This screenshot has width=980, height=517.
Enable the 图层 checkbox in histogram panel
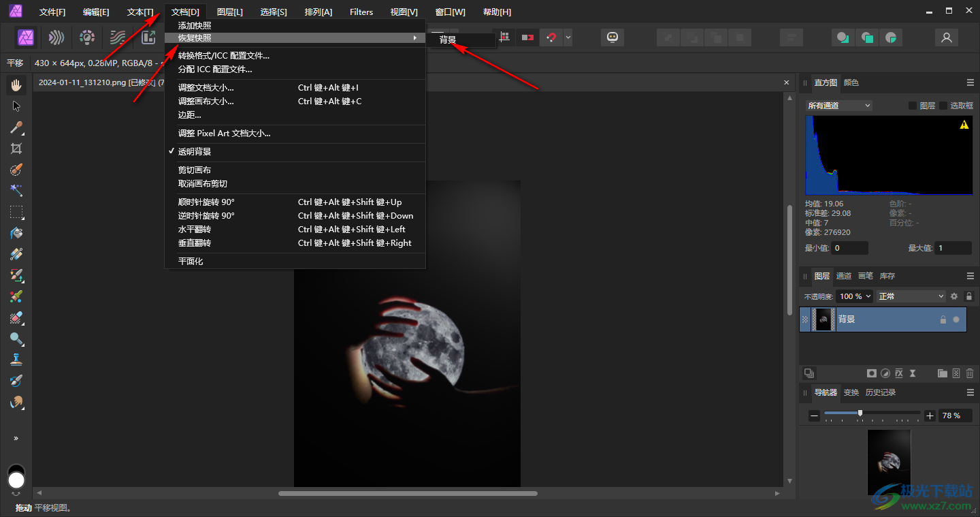click(x=913, y=106)
